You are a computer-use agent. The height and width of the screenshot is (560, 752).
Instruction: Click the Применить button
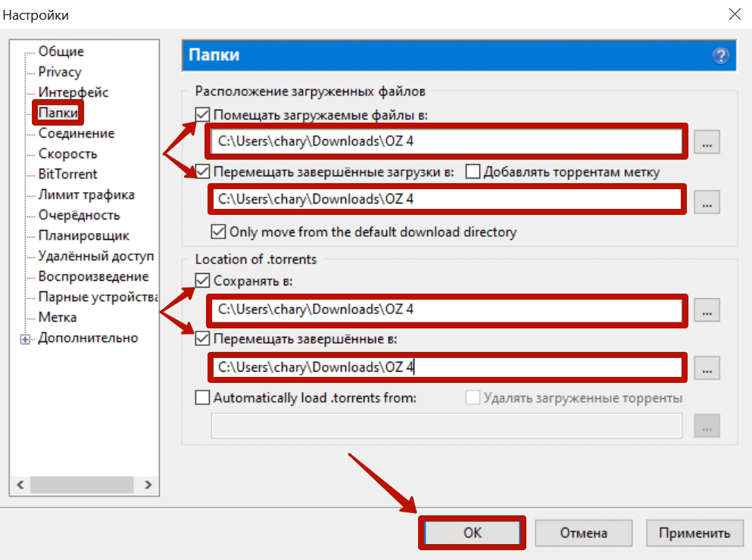tap(694, 533)
